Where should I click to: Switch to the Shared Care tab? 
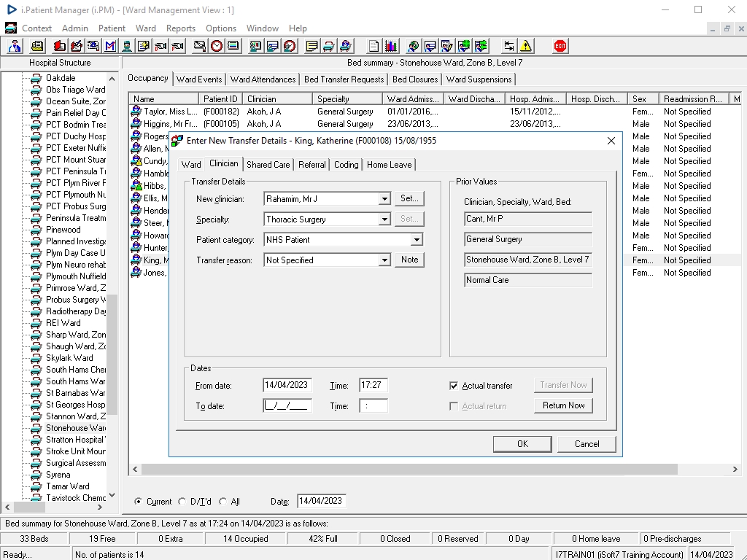tap(268, 165)
